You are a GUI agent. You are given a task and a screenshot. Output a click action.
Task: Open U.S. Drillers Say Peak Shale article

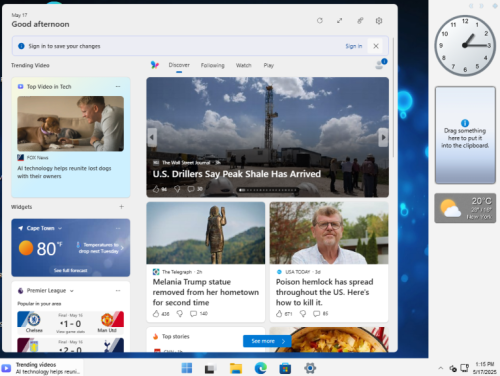pyautogui.click(x=237, y=174)
